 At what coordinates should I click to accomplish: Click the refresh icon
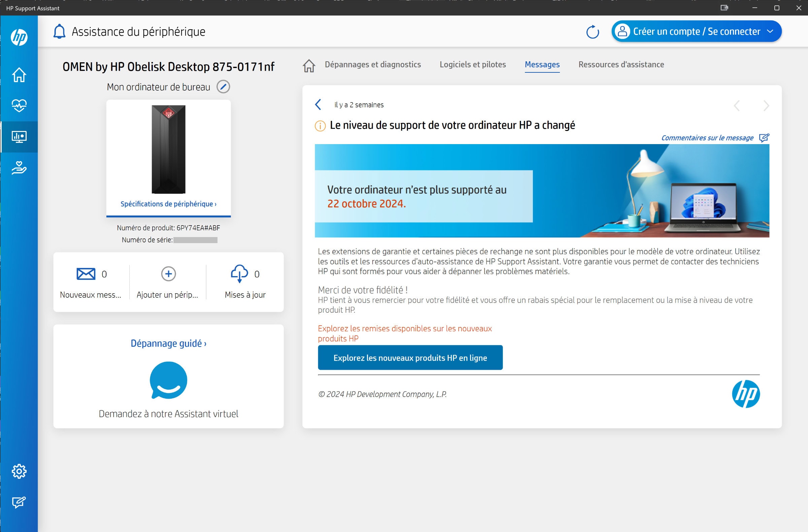click(593, 32)
